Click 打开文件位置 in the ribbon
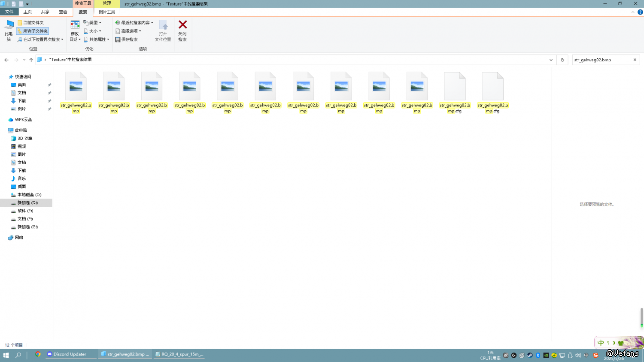Image resolution: width=644 pixels, height=362 pixels. click(163, 30)
